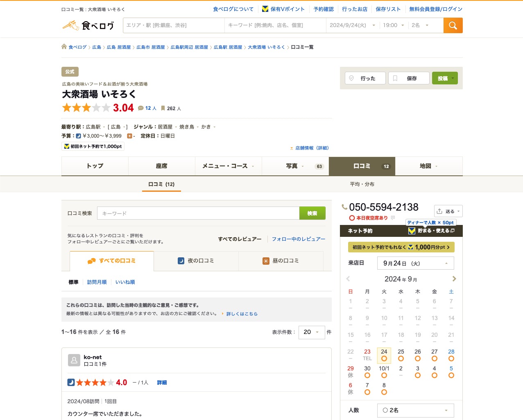Click the speech bubble icon beside 12人
The height and width of the screenshot is (420, 523).
coord(140,108)
